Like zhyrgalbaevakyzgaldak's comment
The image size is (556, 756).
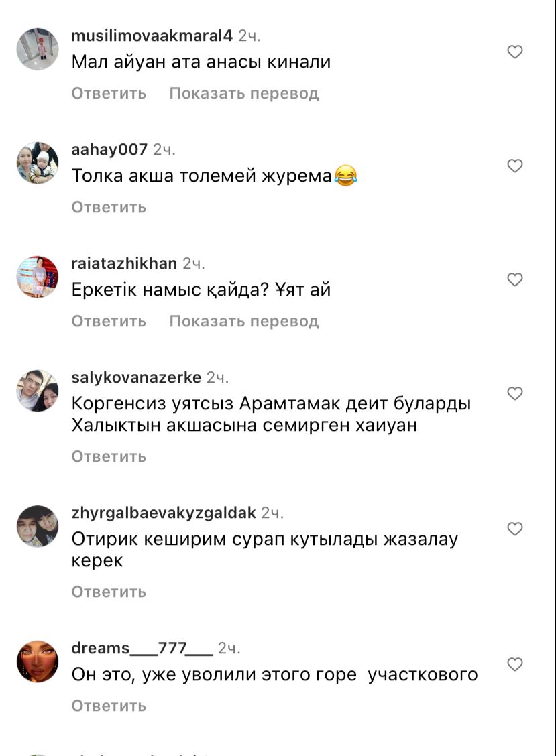(x=515, y=529)
